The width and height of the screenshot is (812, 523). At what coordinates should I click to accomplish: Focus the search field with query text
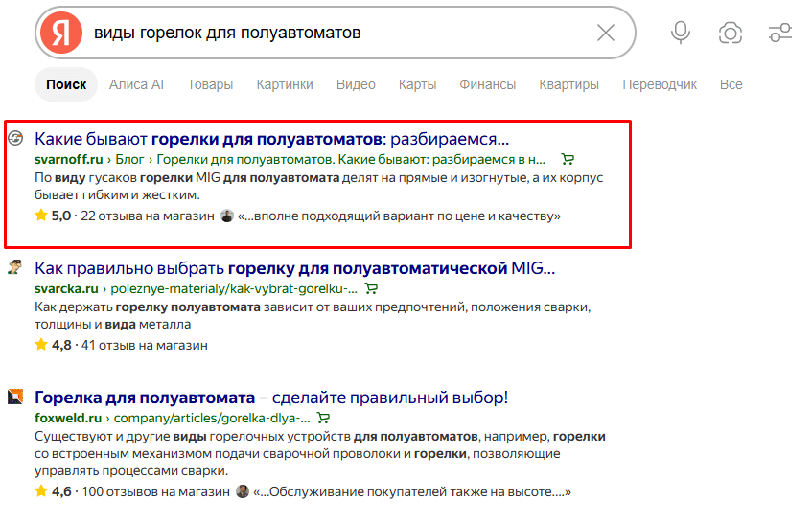[336, 33]
